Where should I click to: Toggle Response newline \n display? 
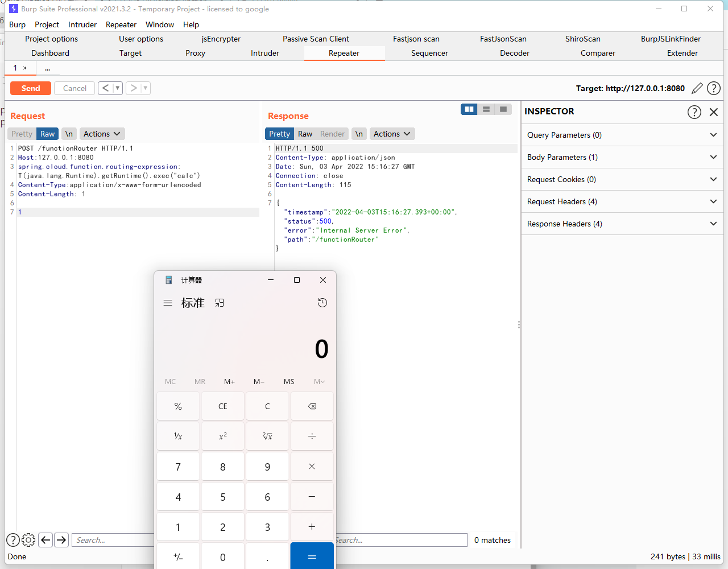359,134
